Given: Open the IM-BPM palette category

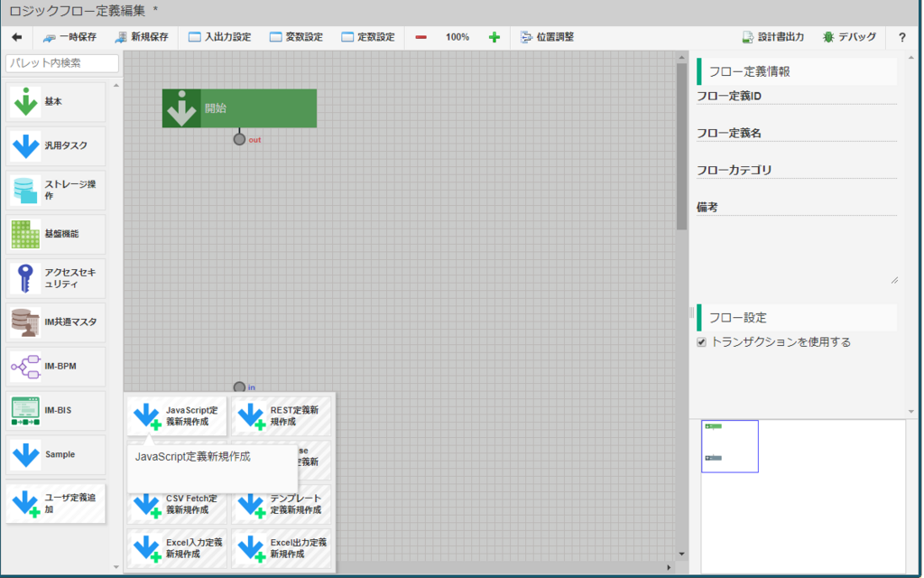Looking at the screenshot, I should tap(56, 367).
